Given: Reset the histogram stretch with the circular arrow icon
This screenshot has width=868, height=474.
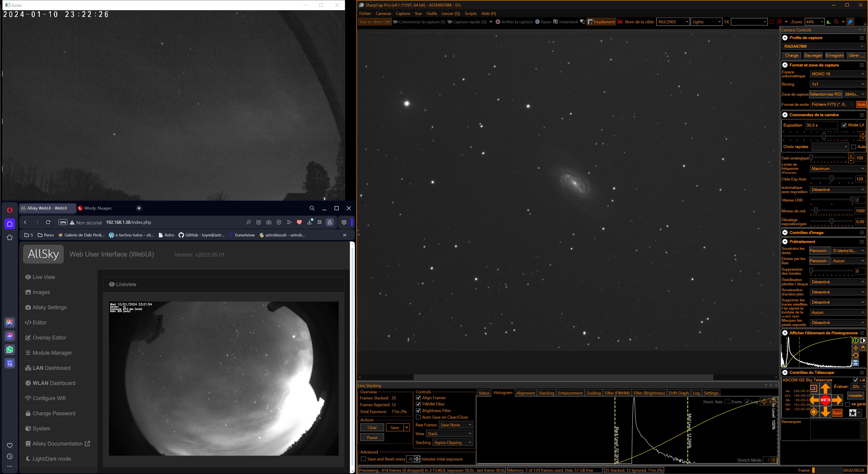Looking at the screenshot, I should tap(856, 355).
